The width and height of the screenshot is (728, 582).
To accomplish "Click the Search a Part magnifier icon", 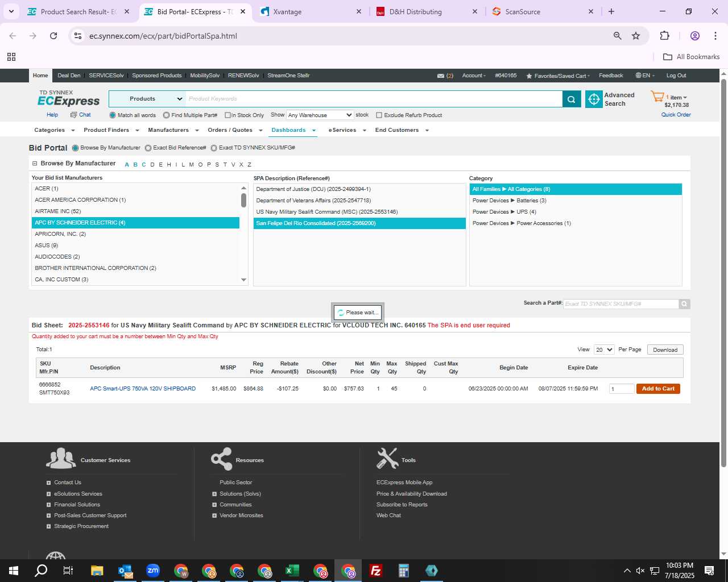I will pos(684,304).
